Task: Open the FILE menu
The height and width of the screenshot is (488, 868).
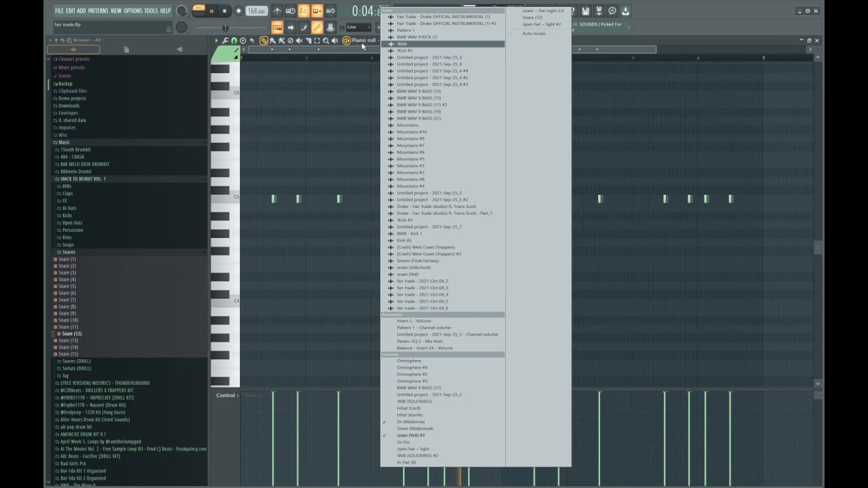Action: 59,11
